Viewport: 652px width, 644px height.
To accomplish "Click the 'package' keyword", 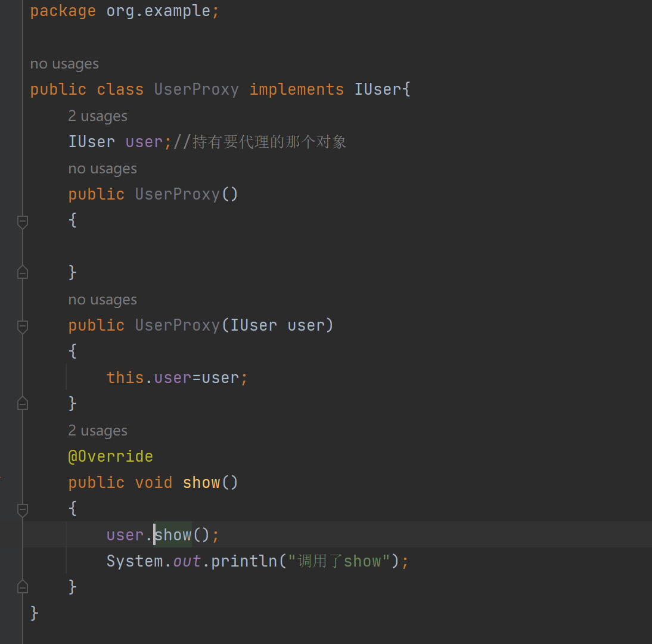I will click(x=63, y=11).
